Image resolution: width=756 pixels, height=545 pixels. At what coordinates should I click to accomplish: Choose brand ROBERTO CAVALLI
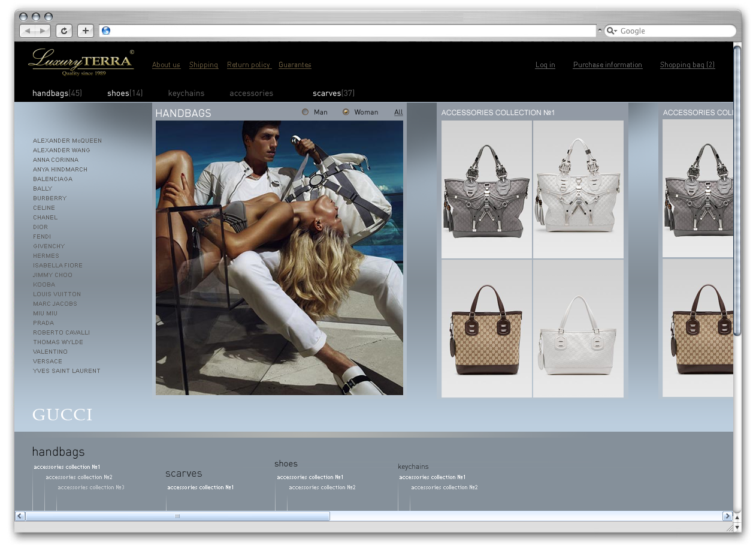pyautogui.click(x=61, y=332)
